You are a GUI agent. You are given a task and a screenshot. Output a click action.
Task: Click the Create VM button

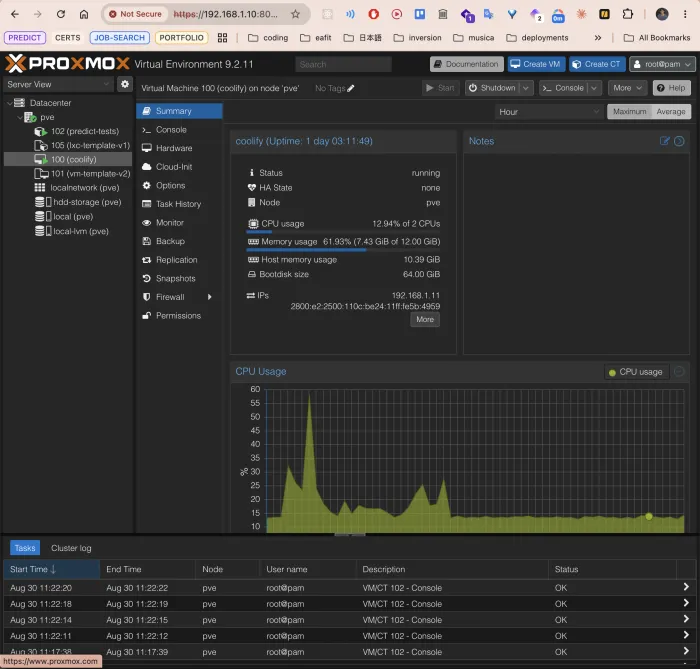536,64
